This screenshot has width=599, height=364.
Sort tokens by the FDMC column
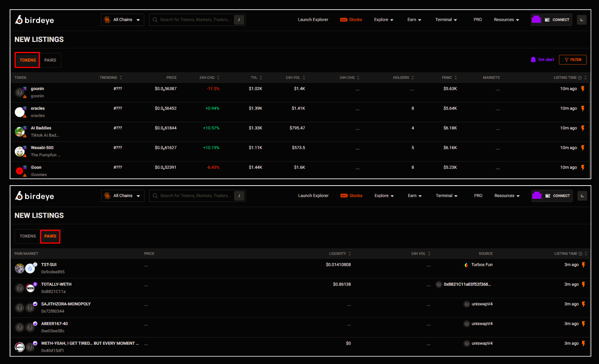(x=450, y=78)
